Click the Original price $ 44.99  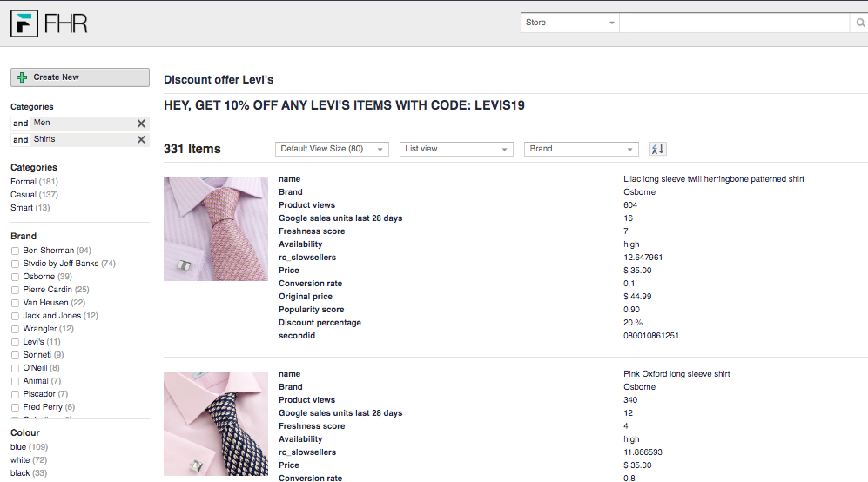[x=637, y=297]
